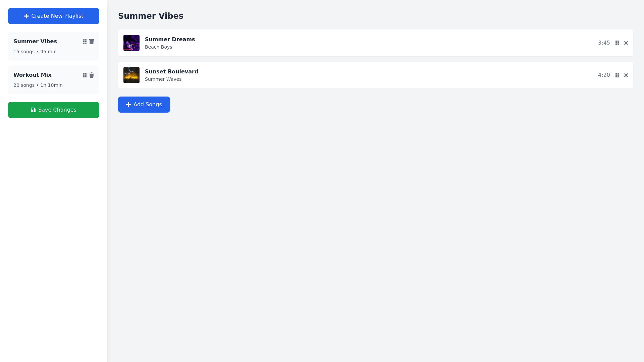
Task: Click the green Save Changes button
Action: (x=54, y=110)
